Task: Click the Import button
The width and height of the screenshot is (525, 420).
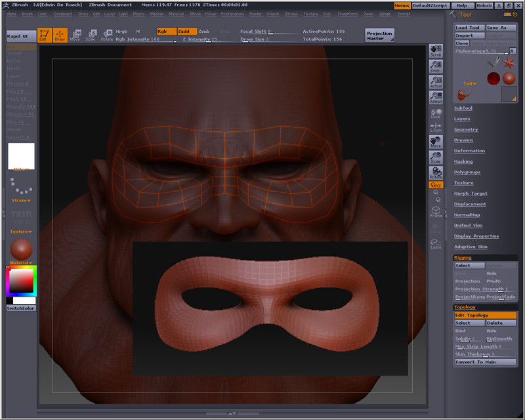Action: [x=469, y=35]
